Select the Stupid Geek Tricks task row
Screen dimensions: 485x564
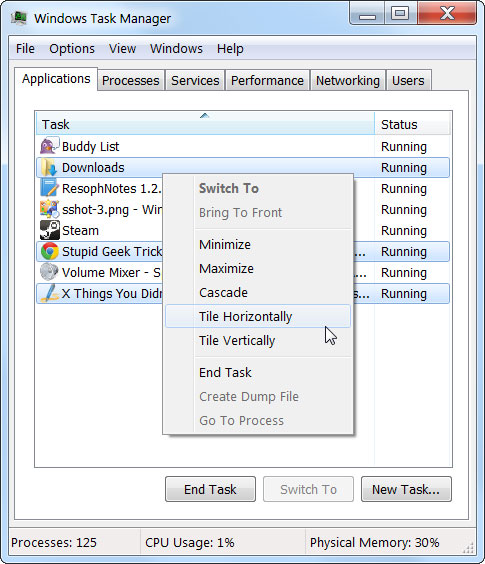[x=243, y=251]
